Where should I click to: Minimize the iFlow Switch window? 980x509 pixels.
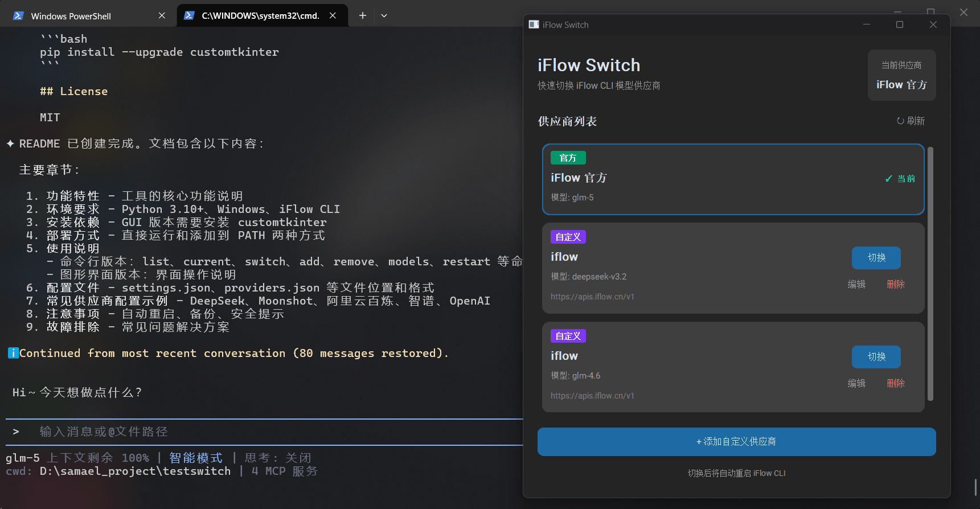(x=867, y=24)
